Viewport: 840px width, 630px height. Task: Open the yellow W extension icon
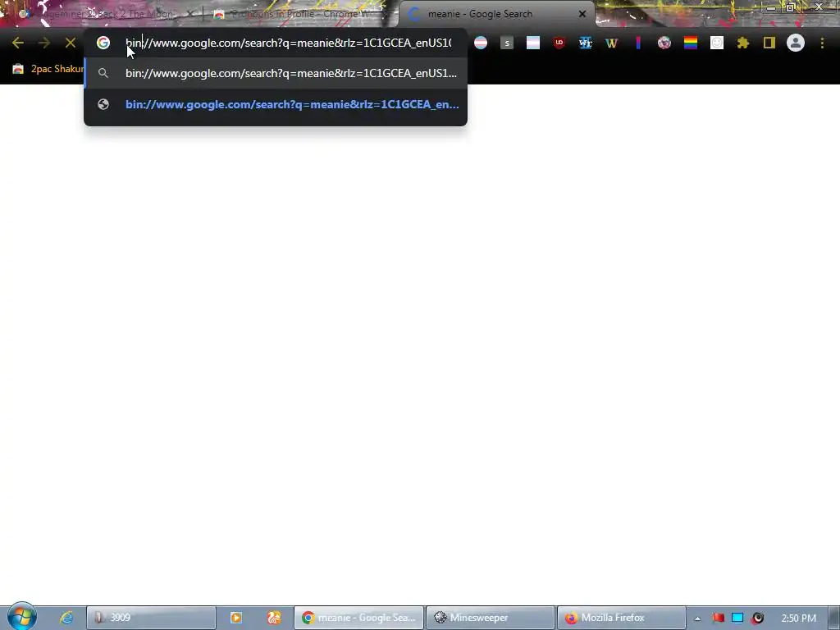click(x=611, y=43)
